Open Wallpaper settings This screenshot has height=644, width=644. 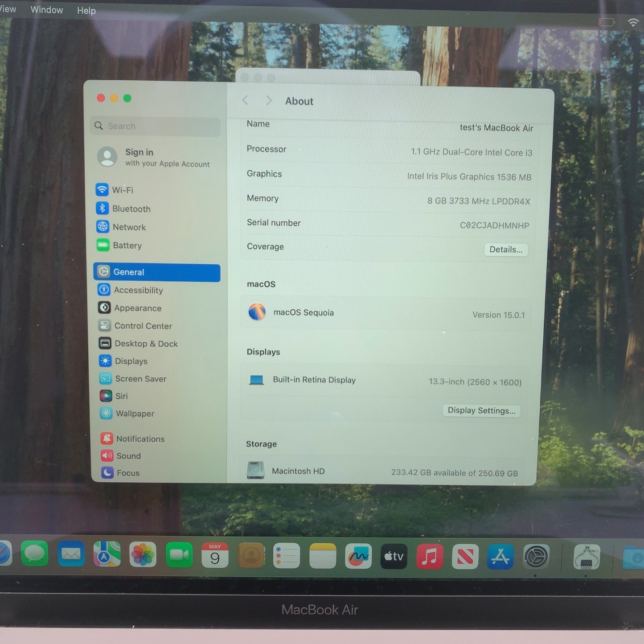click(127, 414)
